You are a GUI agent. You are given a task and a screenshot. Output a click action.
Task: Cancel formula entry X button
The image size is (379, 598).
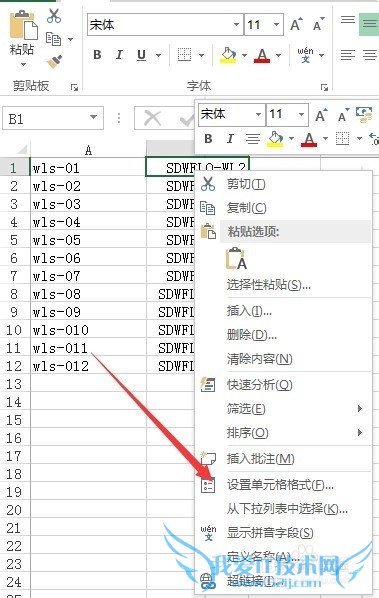tap(153, 118)
